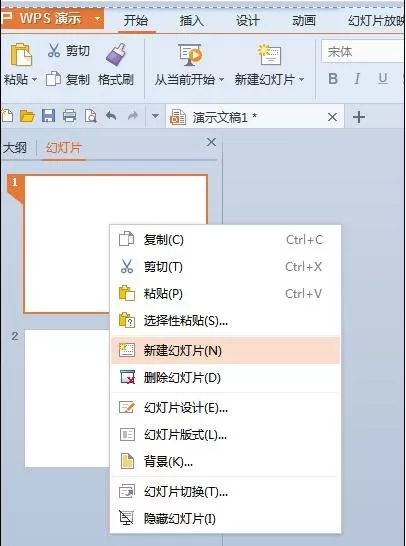The width and height of the screenshot is (406, 546).
Task: Switch to the 插入 ribbon tab
Action: click(x=192, y=21)
